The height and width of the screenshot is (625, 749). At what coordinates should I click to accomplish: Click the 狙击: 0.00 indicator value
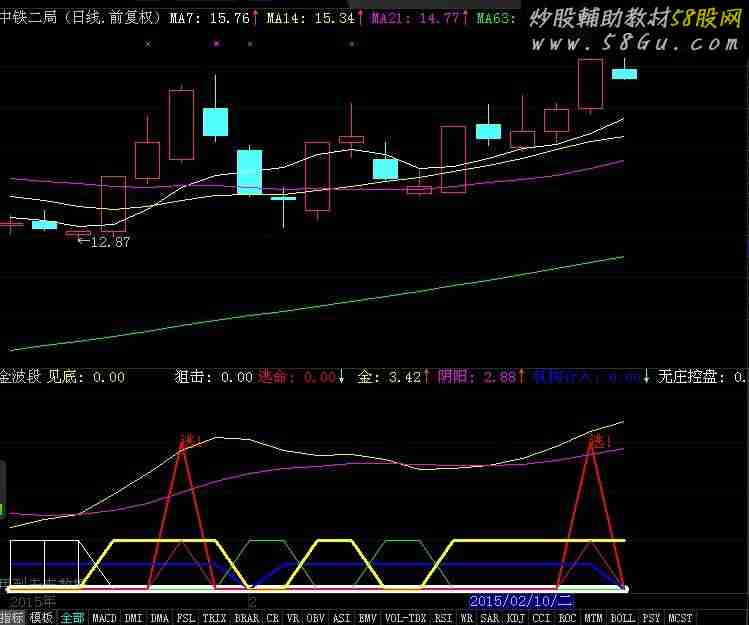214,377
